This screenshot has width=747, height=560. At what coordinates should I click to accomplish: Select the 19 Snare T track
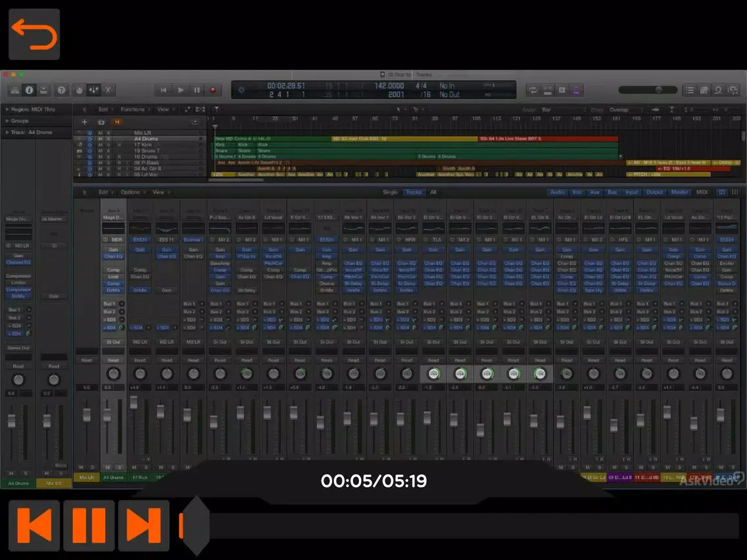pos(147,151)
